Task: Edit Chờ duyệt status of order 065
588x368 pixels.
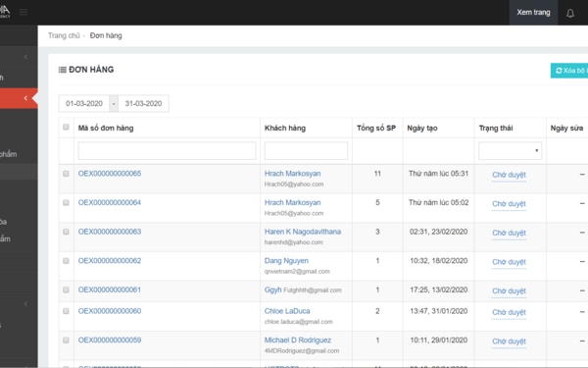Action: 509,175
